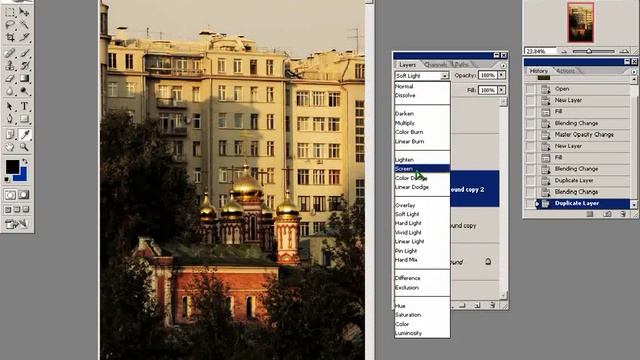Open the Soft Light blend mode combo box

[422, 76]
